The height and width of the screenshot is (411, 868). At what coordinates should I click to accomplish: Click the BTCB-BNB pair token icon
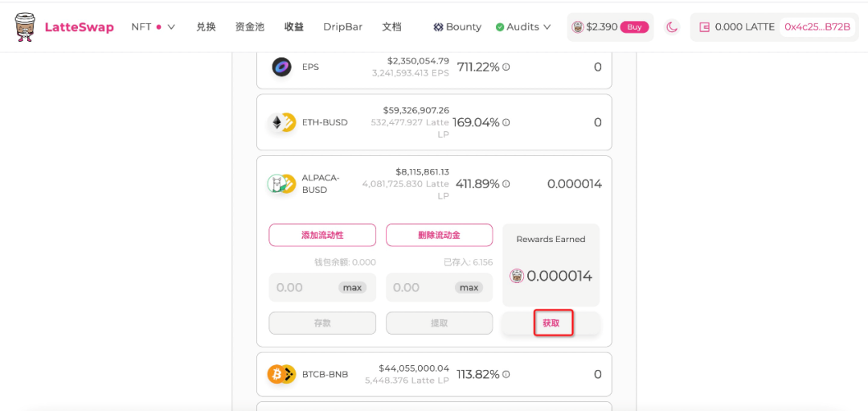pyautogui.click(x=281, y=374)
